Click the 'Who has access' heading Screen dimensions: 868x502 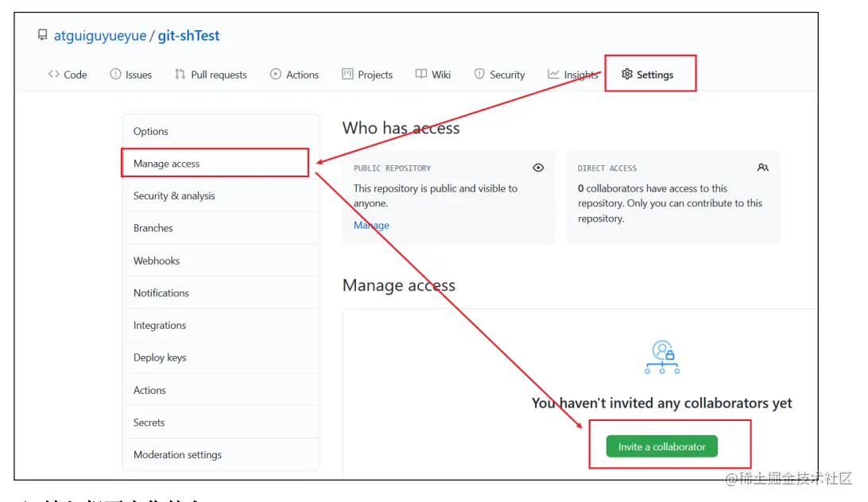tap(401, 128)
